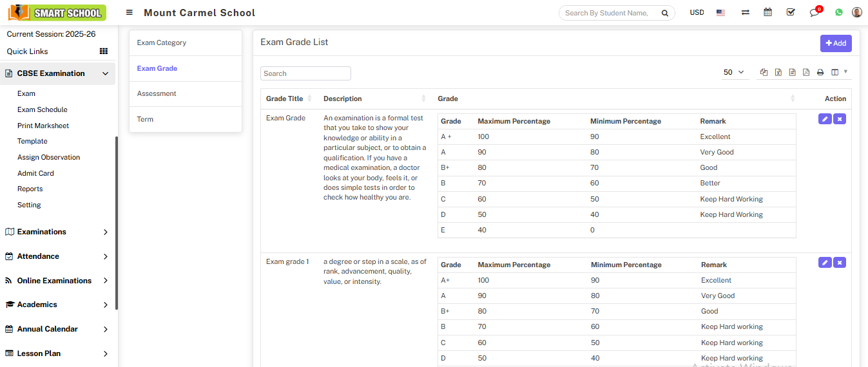Toggle the sidebar hamburger menu
This screenshot has width=868, height=367.
coord(130,13)
